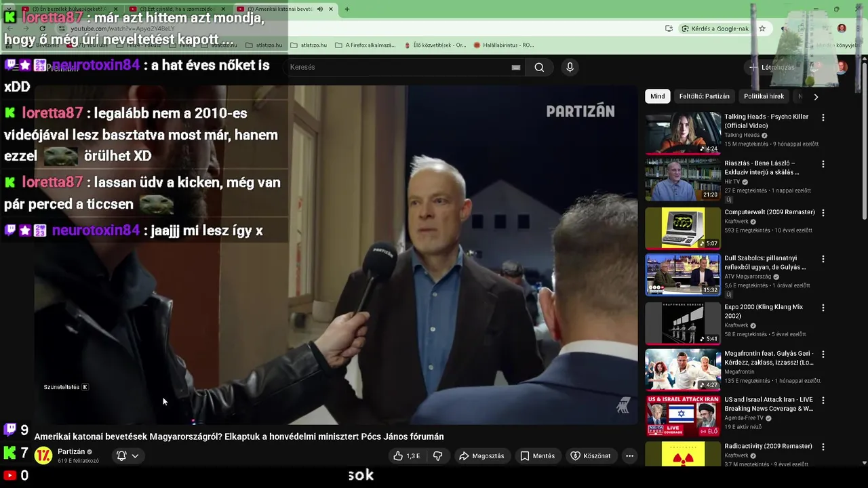Screen dimensions: 868x488
Task: Start voice search with the microphone icon
Action: pyautogui.click(x=570, y=67)
